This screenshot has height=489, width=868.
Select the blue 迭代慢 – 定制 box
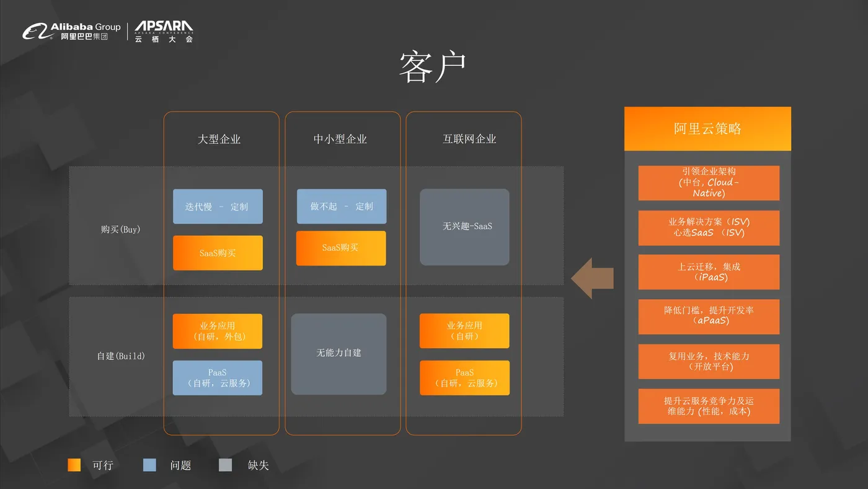coord(218,207)
